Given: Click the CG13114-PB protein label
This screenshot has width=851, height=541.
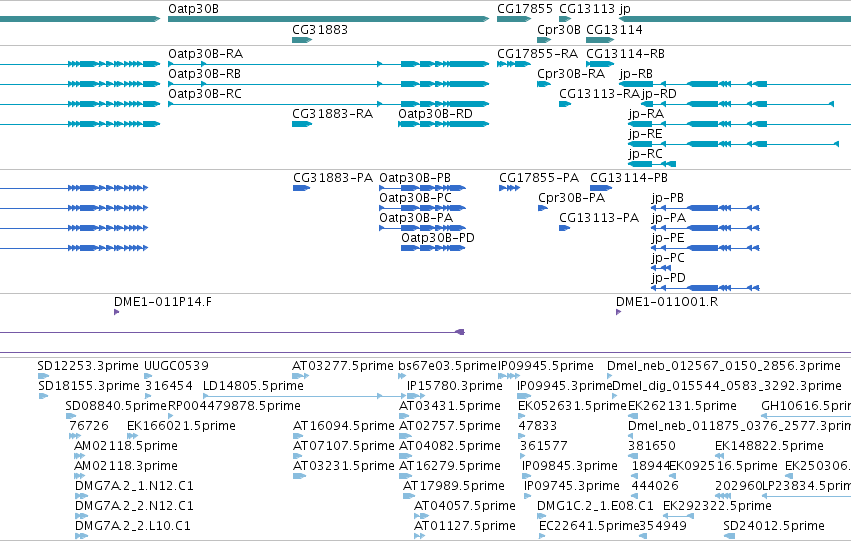Looking at the screenshot, I should coord(628,178).
